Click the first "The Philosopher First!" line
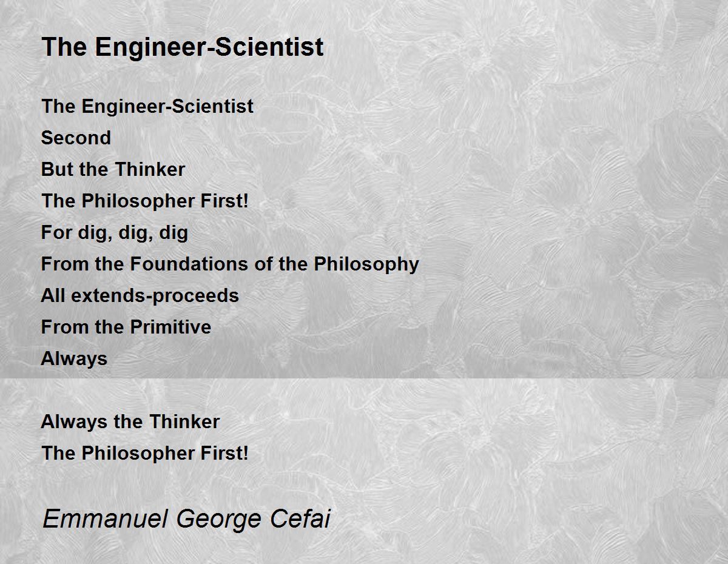728x564 pixels. [x=145, y=201]
